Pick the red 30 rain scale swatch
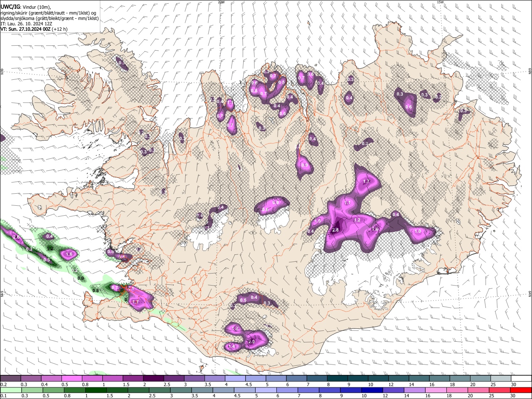Viewport: 532px width, 399px height. click(521, 390)
